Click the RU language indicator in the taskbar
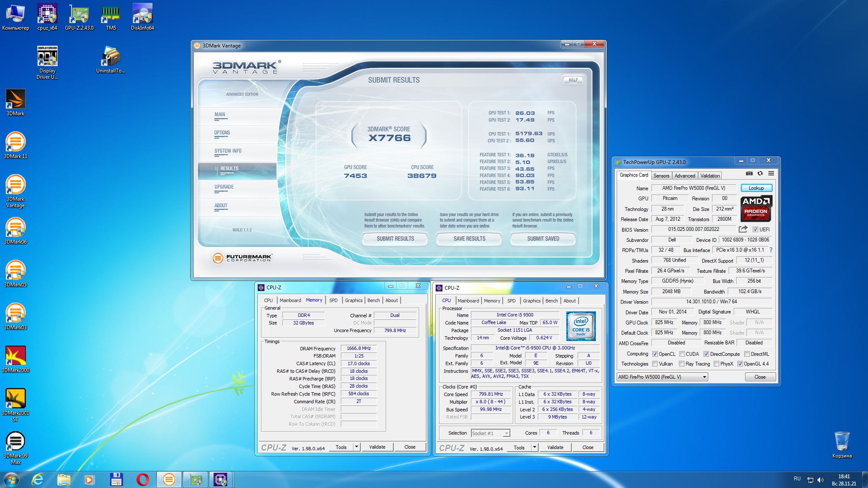Viewport: 868px width, 488px height. 797,479
